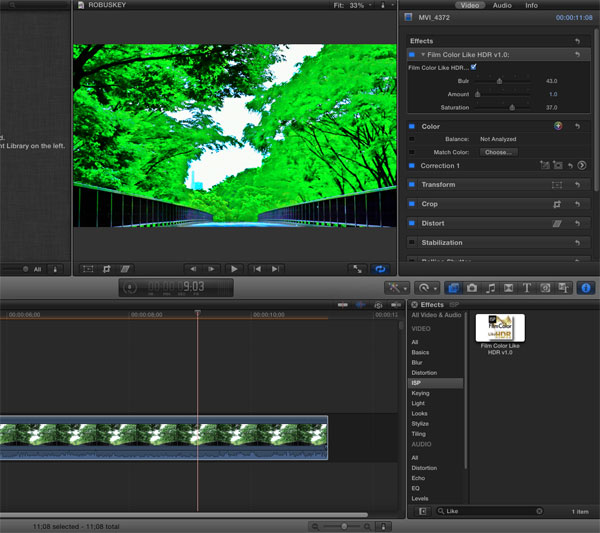This screenshot has width=600, height=533.
Task: Close the Effects browser panel
Action: pos(414,305)
